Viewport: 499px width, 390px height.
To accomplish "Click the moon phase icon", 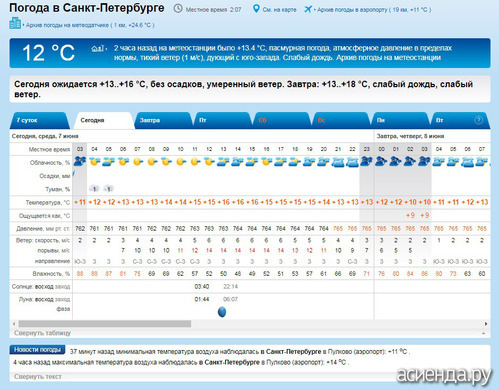I will pos(222,312).
